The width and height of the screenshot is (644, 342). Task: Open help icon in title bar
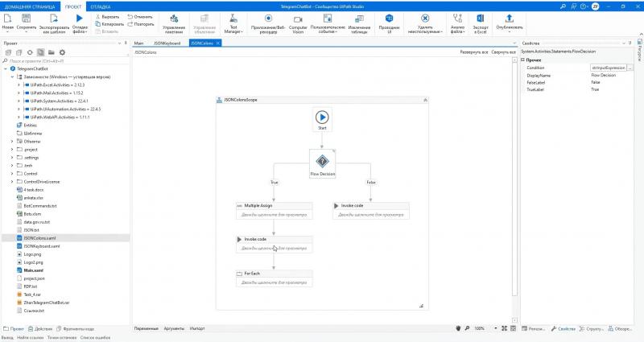coord(583,6)
